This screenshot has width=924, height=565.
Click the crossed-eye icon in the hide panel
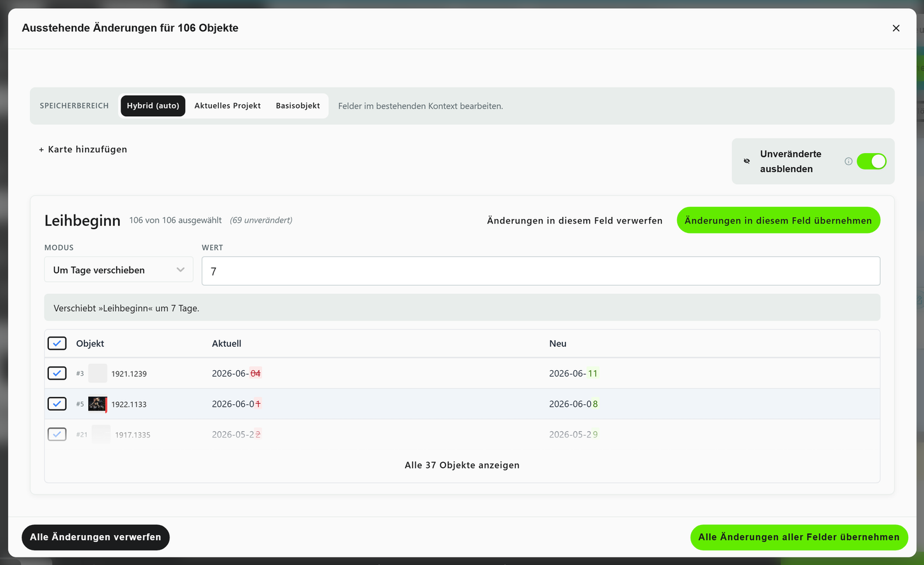pos(747,161)
